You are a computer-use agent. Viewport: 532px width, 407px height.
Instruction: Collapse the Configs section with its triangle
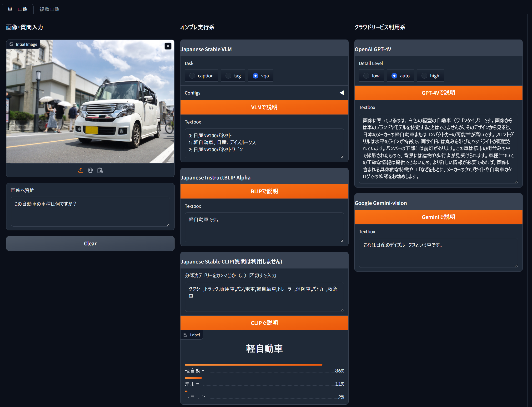tap(342, 93)
